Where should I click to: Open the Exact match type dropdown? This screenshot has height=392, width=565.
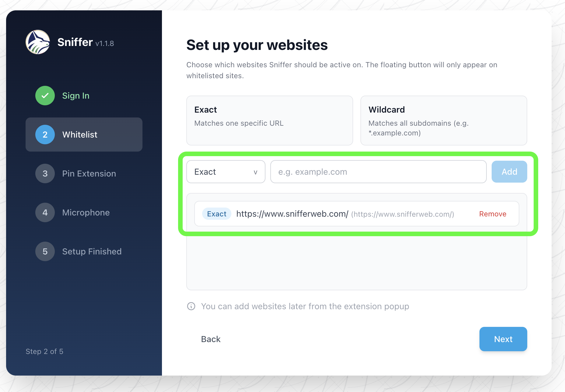[226, 172]
